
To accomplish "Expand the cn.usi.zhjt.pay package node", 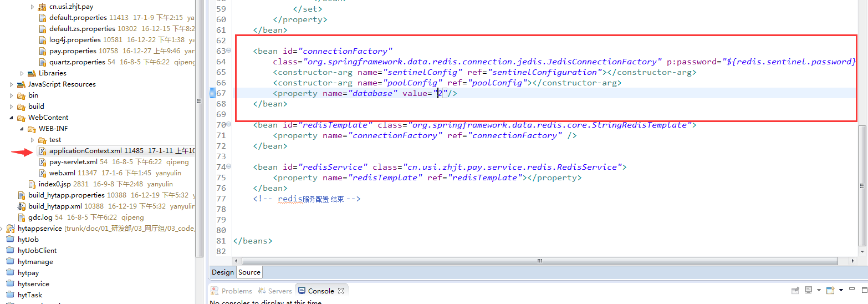I will (x=32, y=7).
